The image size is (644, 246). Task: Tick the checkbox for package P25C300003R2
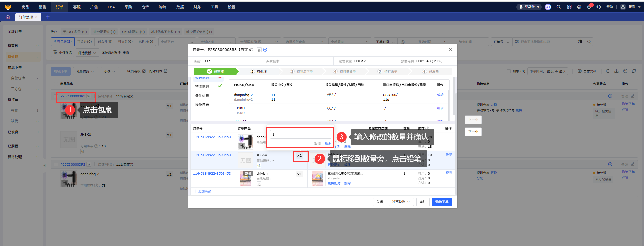(x=56, y=165)
